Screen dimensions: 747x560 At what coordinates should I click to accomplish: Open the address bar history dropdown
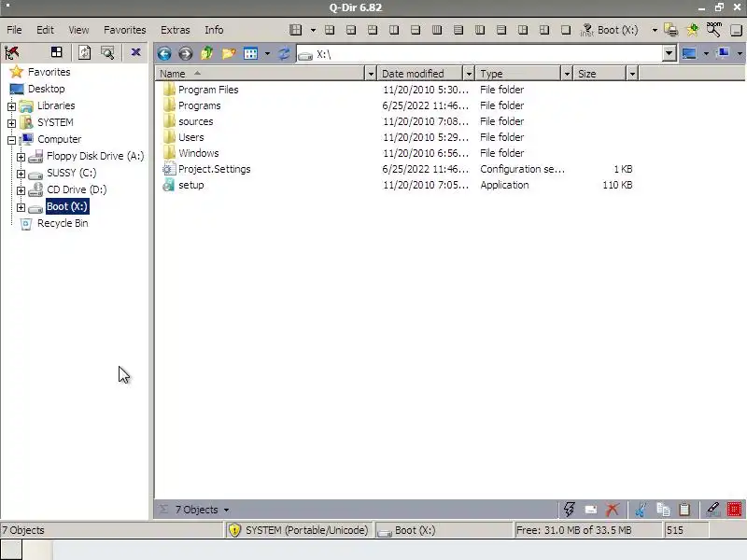tap(669, 53)
